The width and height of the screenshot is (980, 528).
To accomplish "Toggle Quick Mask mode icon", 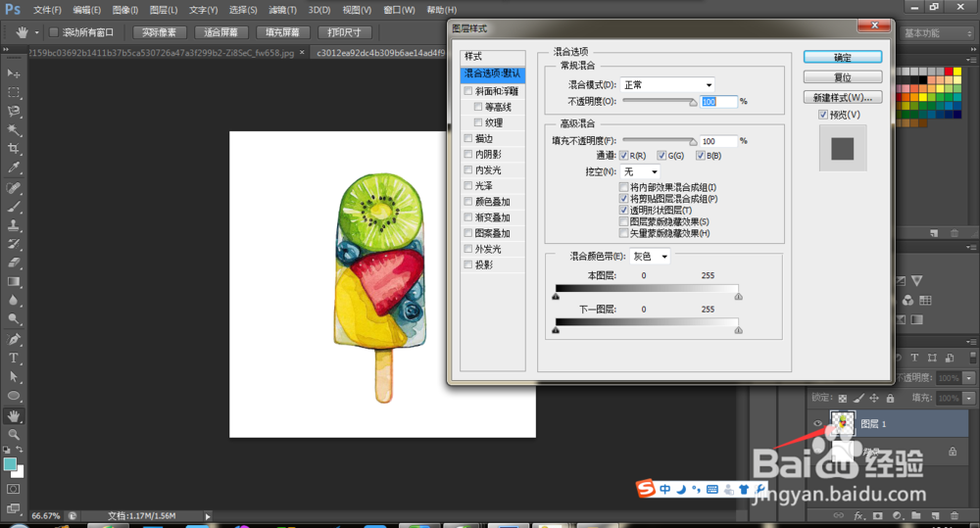I will tap(13, 489).
